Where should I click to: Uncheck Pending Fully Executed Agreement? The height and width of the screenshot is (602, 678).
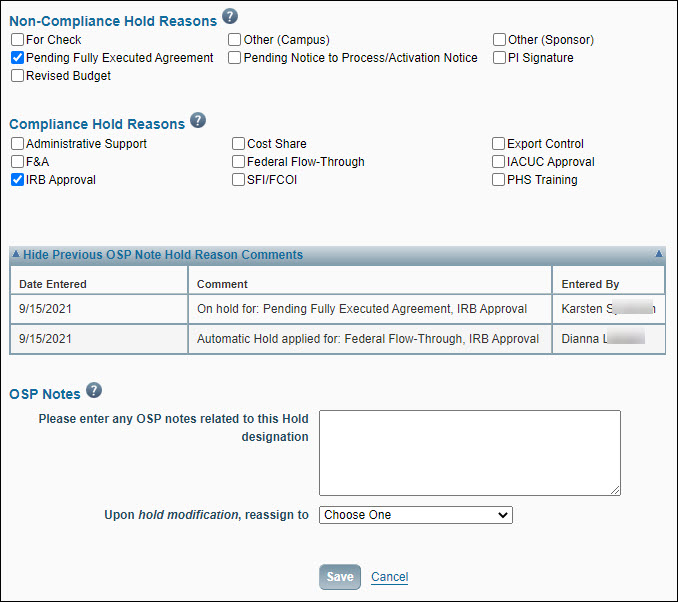pos(18,58)
